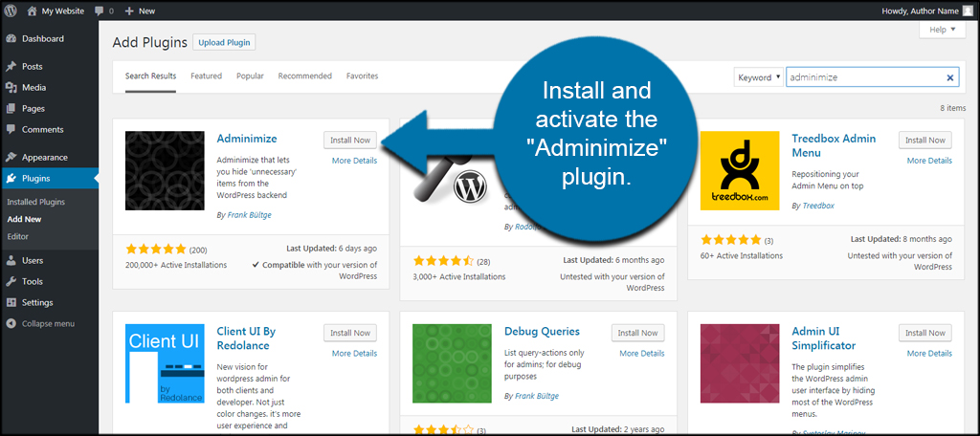This screenshot has width=980, height=436.
Task: Open the Treedbox plugin logo thumbnail
Action: pos(740,170)
